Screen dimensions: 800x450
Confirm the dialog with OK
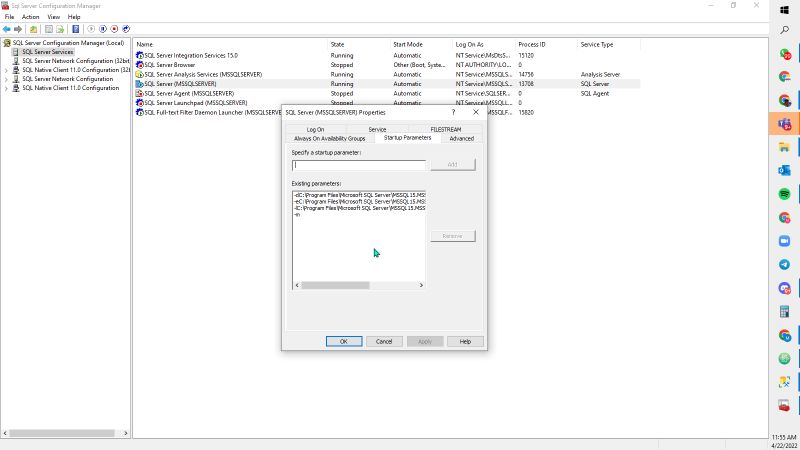(x=344, y=341)
